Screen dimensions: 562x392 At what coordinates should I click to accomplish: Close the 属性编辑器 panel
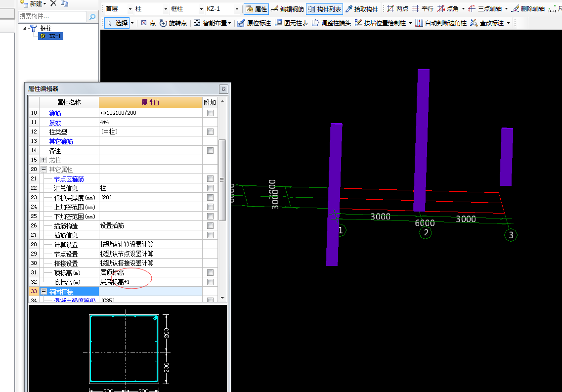(x=223, y=89)
